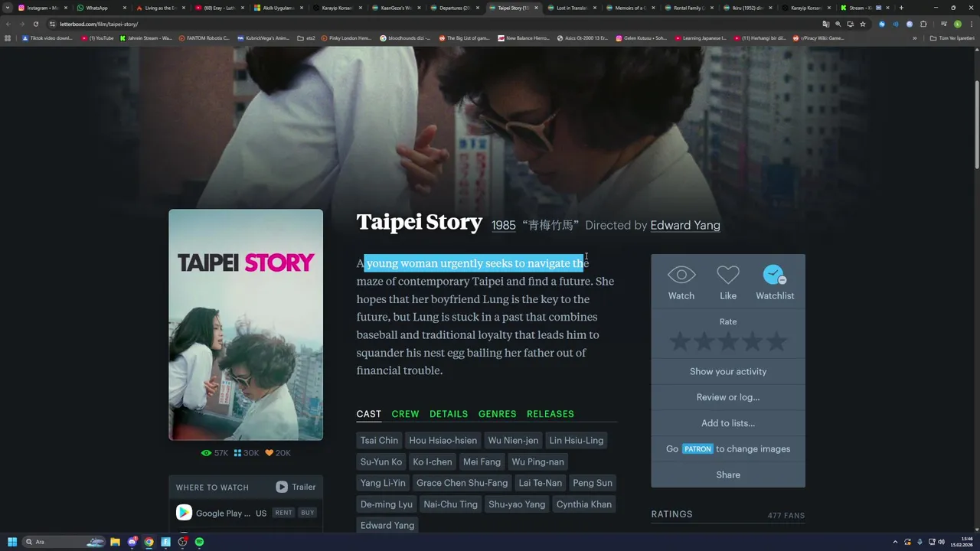980x551 pixels.
Task: Toggle the Watchlist icon off
Action: point(774,274)
